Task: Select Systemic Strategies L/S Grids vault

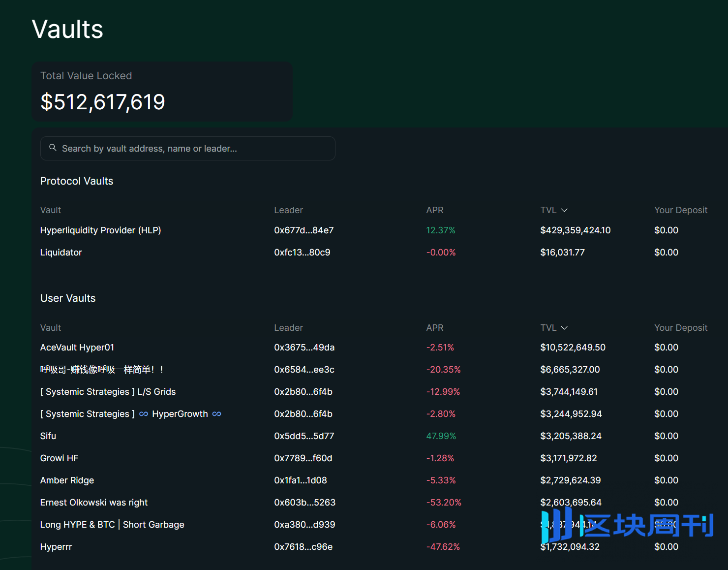Action: [x=108, y=392]
